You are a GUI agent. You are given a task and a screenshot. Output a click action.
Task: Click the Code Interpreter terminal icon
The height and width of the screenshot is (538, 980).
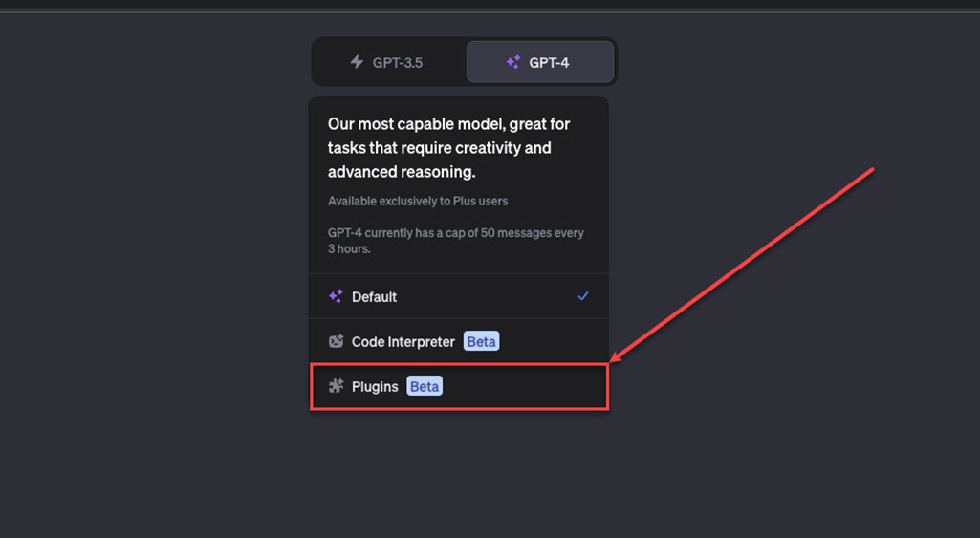pos(337,341)
